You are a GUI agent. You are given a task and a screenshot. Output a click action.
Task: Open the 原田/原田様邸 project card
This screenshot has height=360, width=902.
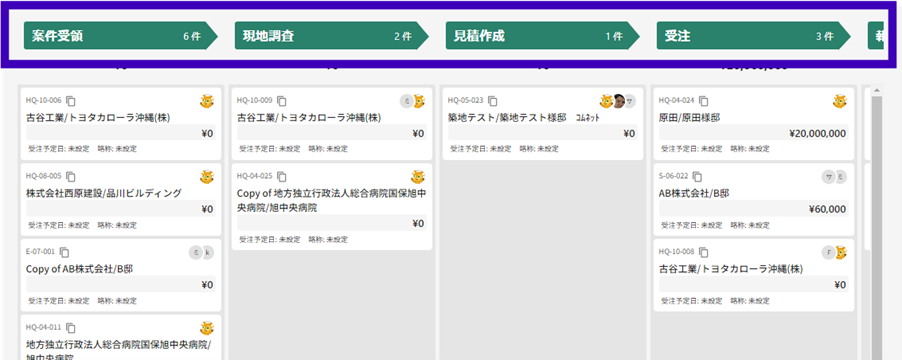tap(754, 124)
